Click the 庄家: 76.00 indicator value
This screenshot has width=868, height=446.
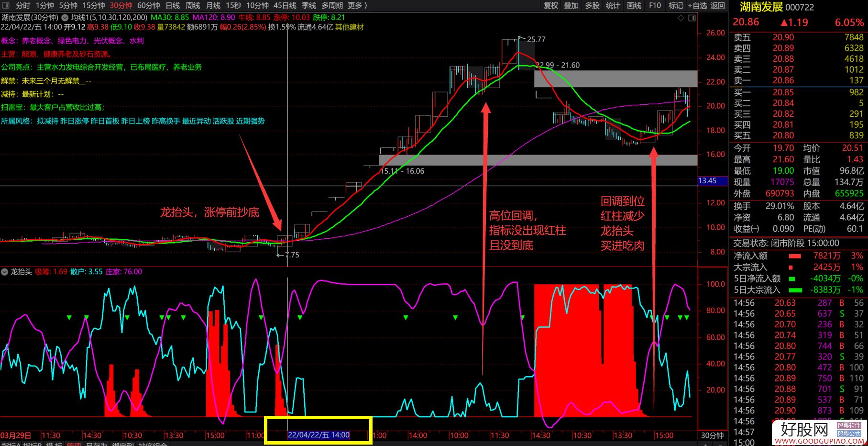124,272
